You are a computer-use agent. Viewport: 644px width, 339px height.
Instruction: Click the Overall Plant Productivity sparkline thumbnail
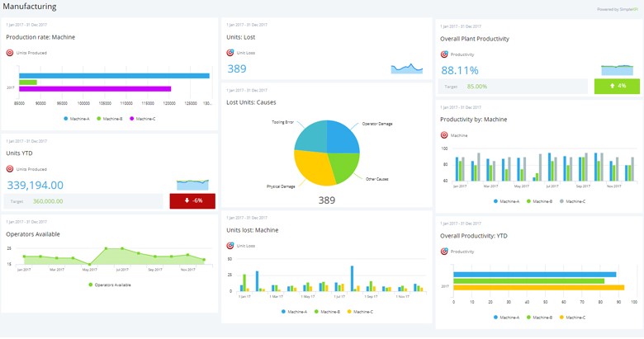pyautogui.click(x=618, y=70)
